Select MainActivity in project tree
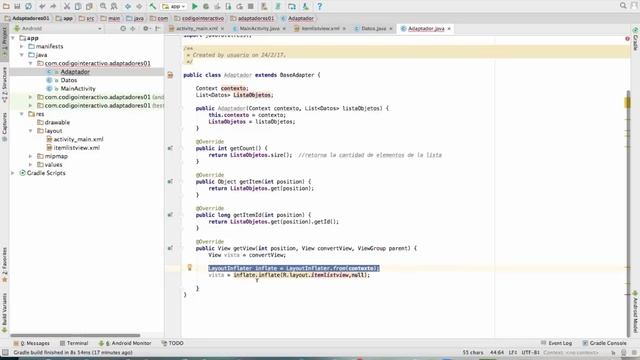The image size is (640, 360). coord(78,89)
